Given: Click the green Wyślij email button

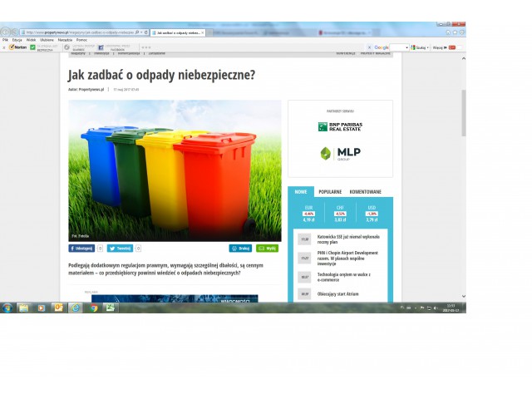Looking at the screenshot, I should [267, 248].
